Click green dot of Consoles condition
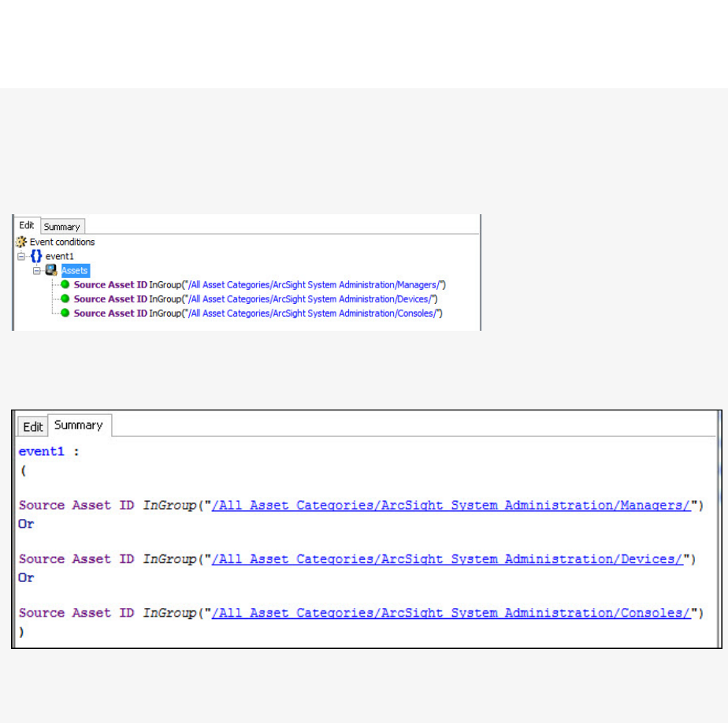This screenshot has width=728, height=723. pyautogui.click(x=65, y=313)
